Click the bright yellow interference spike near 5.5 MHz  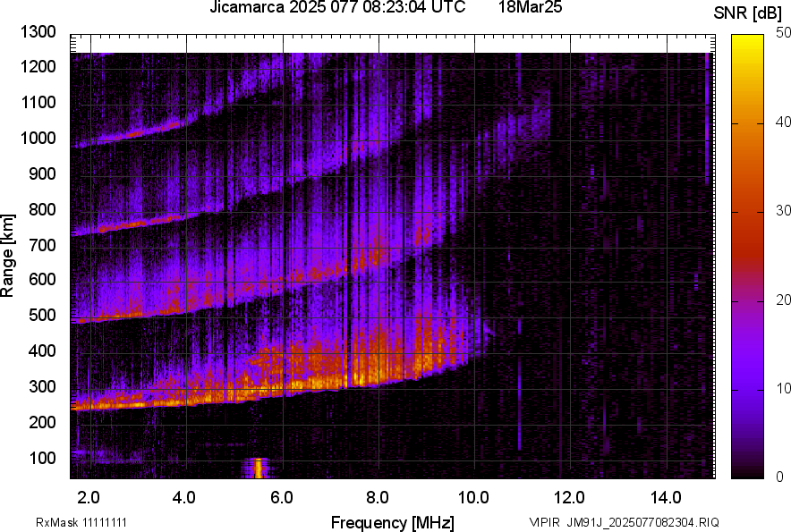coord(259,469)
